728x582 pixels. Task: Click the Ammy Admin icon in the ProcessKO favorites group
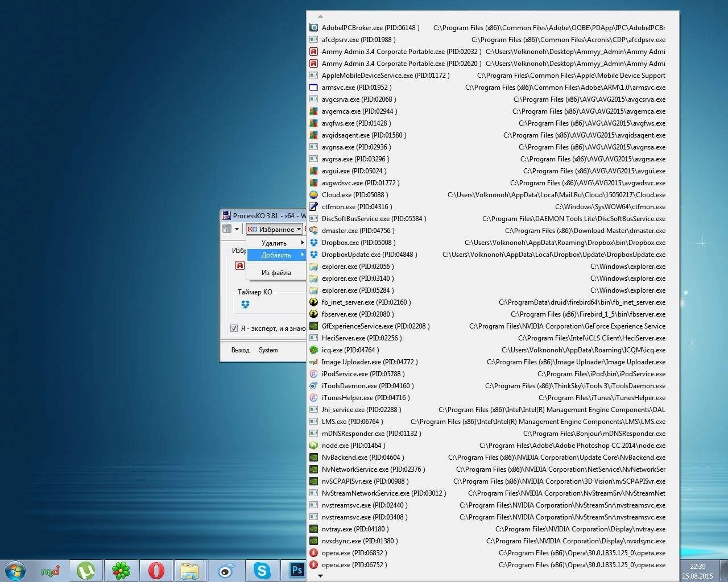(240, 265)
